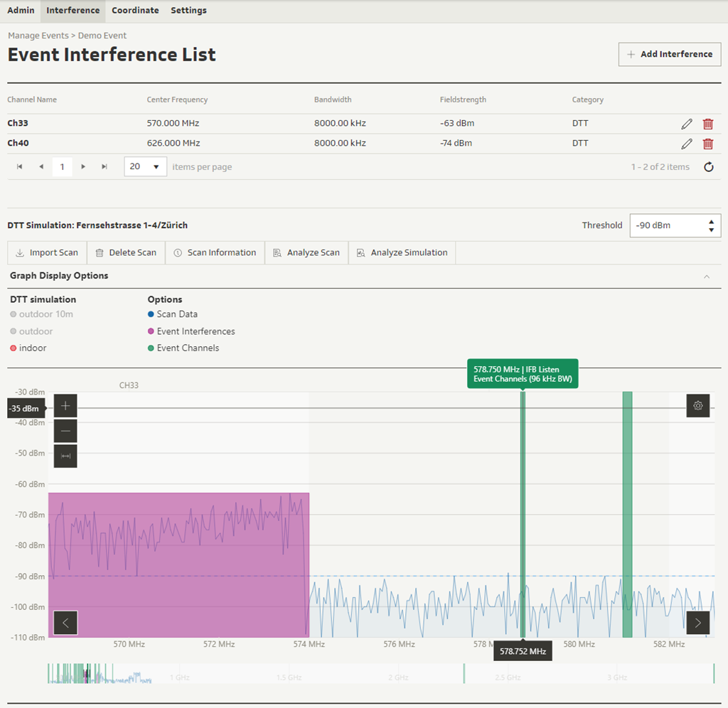Edit the Ch33 interference entry

[686, 124]
